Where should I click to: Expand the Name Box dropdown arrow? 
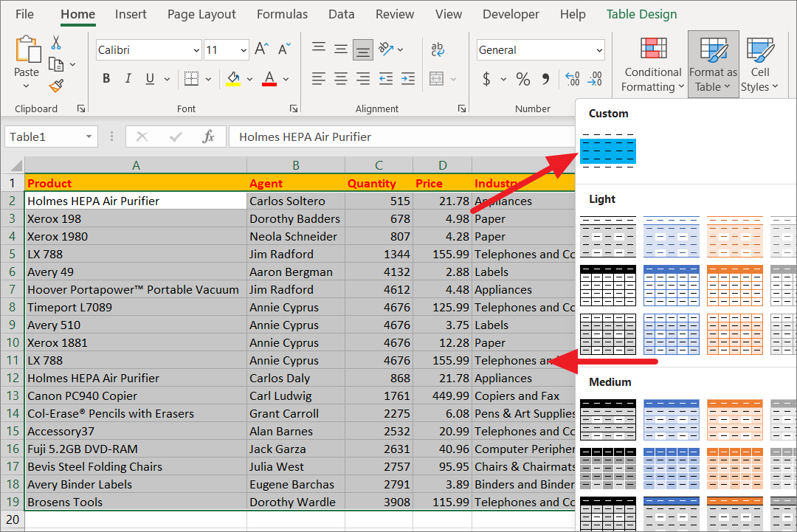pos(89,137)
